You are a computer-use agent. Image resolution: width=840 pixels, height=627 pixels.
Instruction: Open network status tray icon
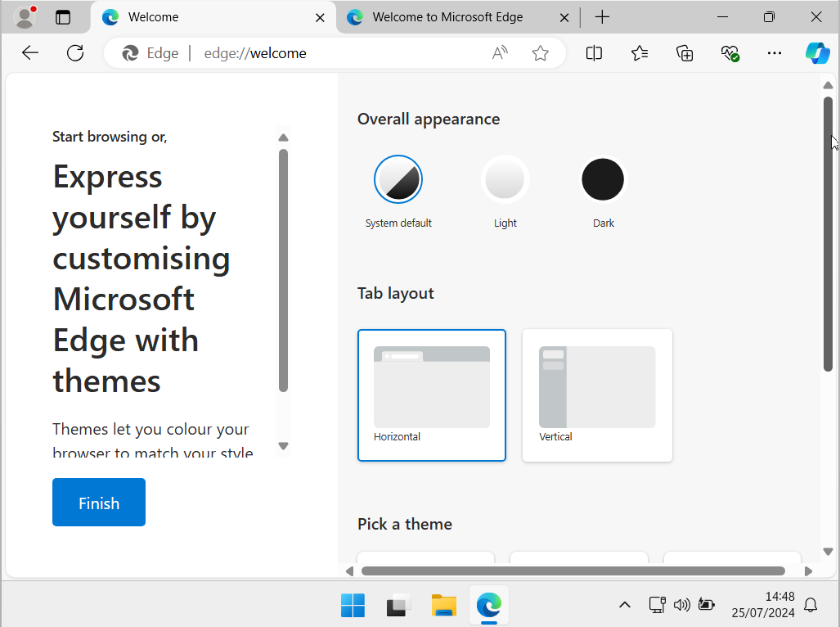[x=657, y=605]
